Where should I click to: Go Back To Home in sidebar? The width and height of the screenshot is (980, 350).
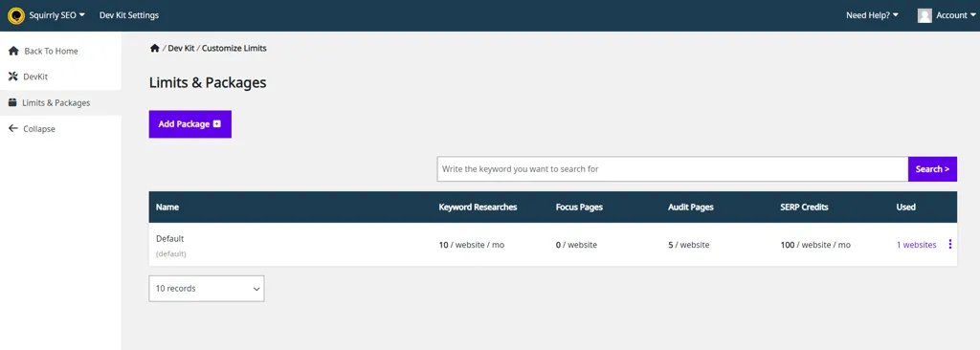tap(43, 52)
